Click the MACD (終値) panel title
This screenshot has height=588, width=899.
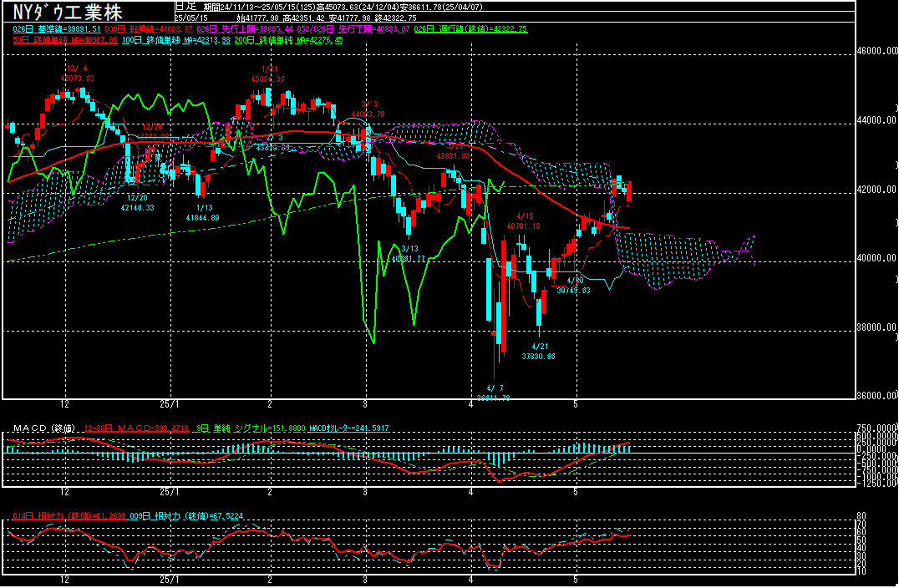[x=44, y=428]
